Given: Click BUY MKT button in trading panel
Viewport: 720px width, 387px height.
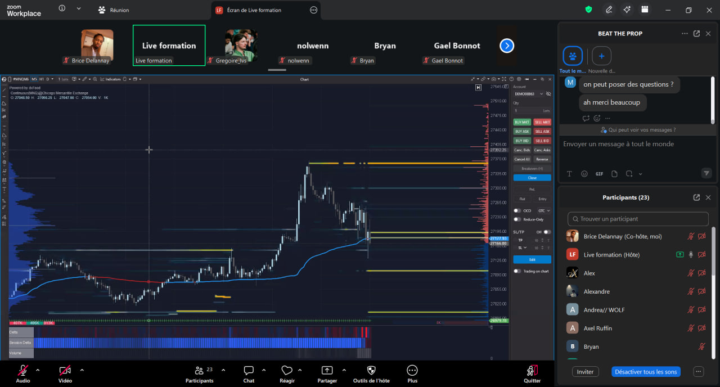Looking at the screenshot, I should pyautogui.click(x=522, y=122).
